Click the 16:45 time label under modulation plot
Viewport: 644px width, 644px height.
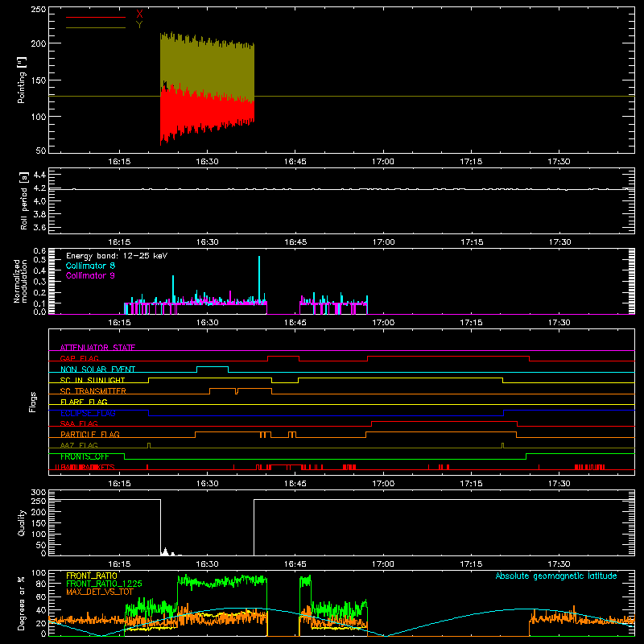(x=295, y=323)
